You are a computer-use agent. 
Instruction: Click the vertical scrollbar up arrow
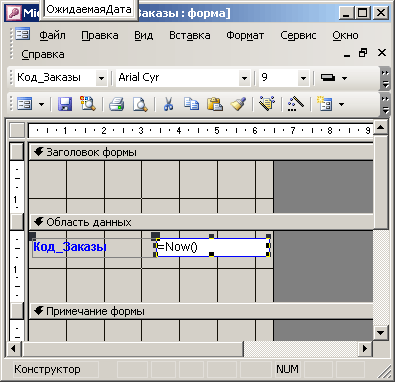[x=381, y=128]
